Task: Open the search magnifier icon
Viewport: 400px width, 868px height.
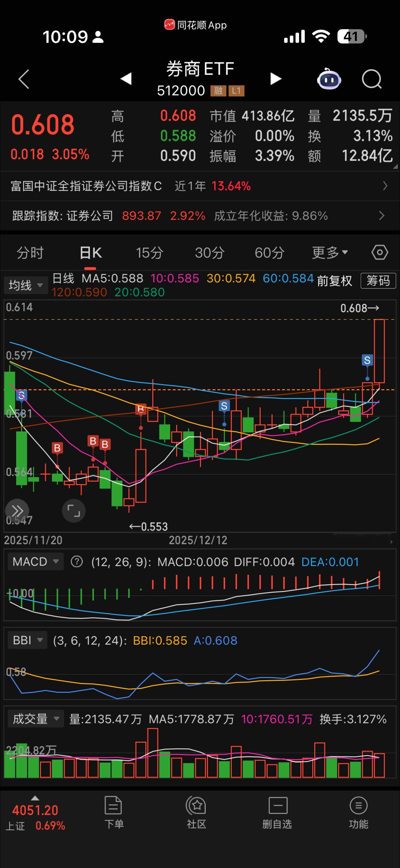Action: [372, 79]
